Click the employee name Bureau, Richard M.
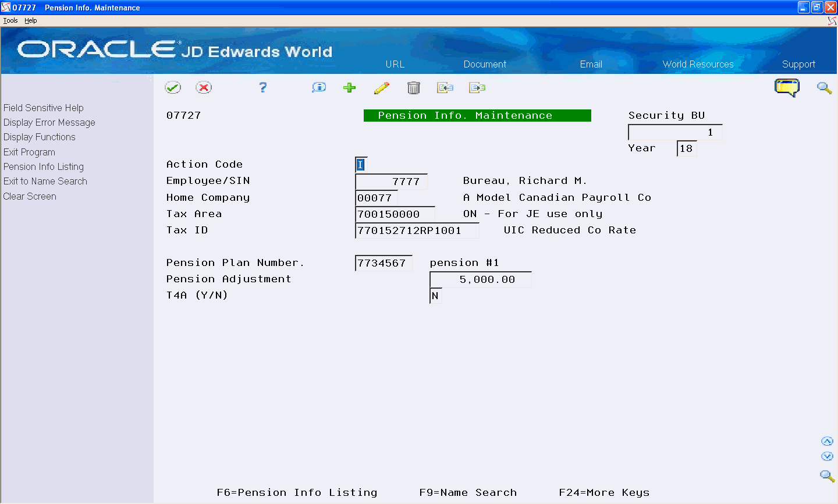Screen dimensions: 838x504 525,181
